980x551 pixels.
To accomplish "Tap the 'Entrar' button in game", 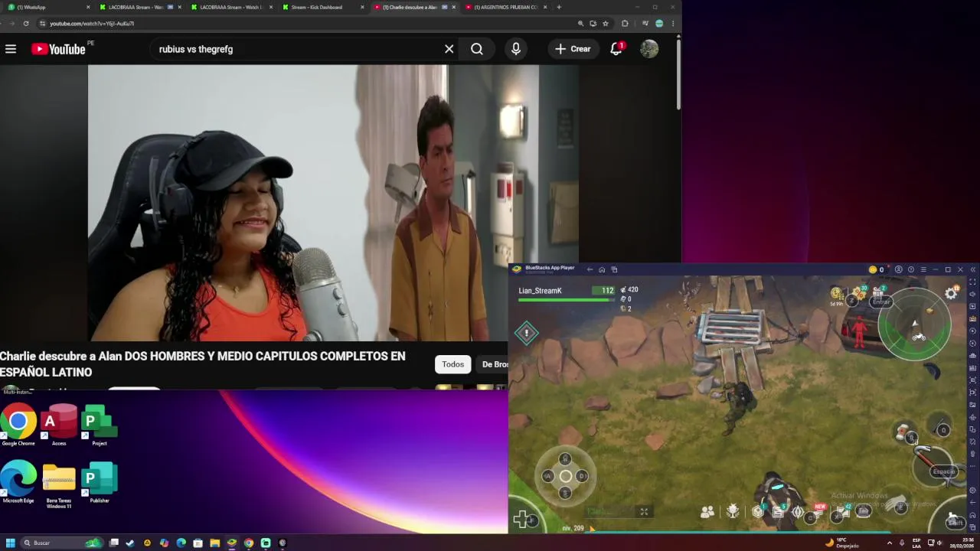I will click(881, 302).
